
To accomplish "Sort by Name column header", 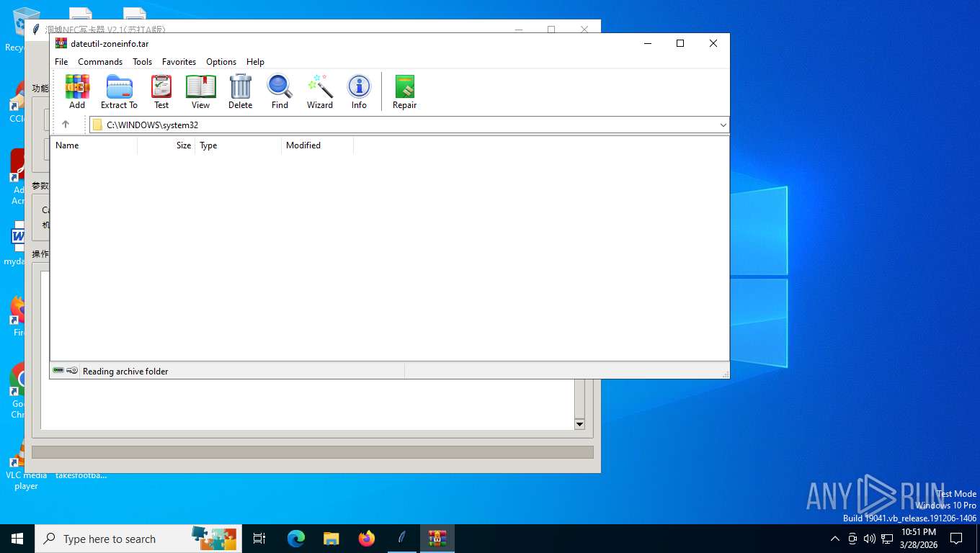I will click(94, 145).
